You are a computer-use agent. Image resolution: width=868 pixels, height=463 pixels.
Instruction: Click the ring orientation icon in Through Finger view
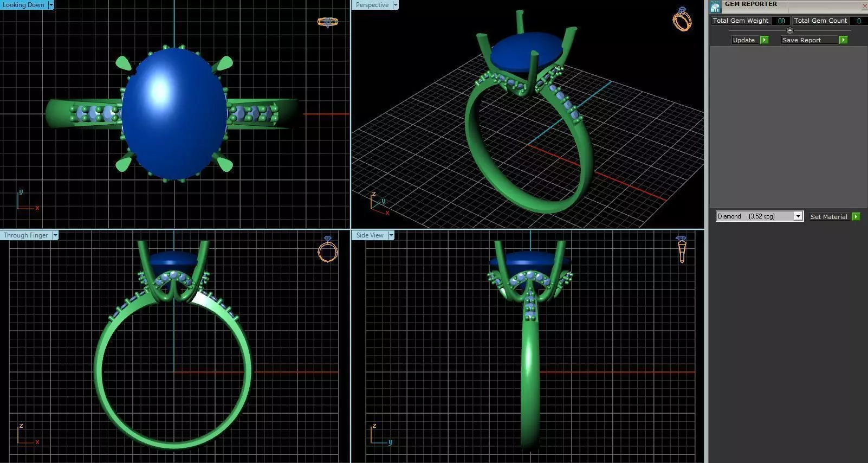(328, 249)
